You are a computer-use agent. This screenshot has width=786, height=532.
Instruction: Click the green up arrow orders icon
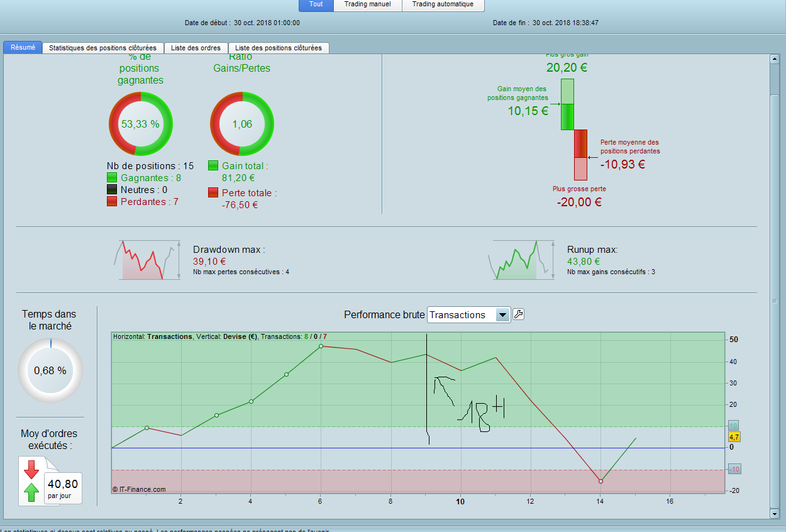31,492
